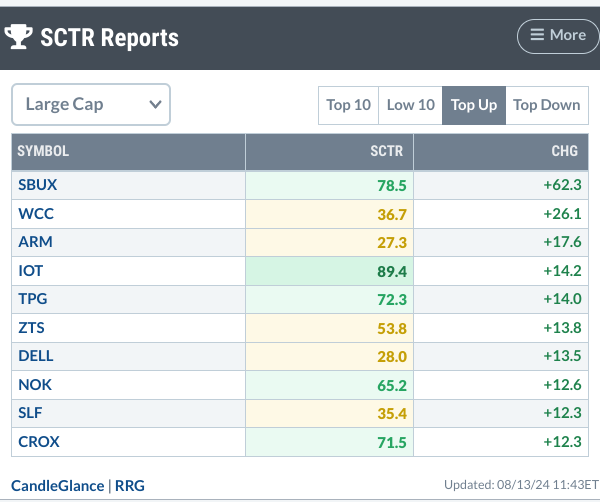Open the WCC symbol link
The height and width of the screenshot is (502, 600).
click(x=36, y=214)
